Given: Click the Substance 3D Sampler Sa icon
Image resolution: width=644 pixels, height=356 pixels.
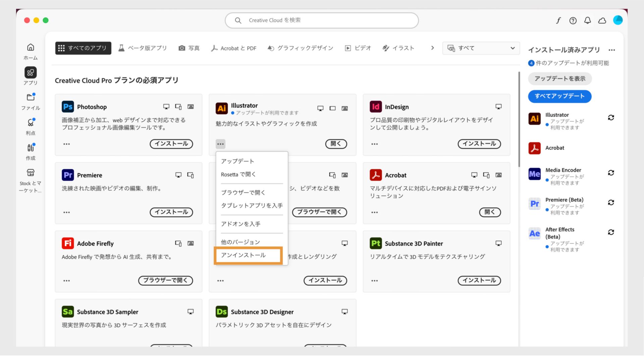Looking at the screenshot, I should pos(68,312).
